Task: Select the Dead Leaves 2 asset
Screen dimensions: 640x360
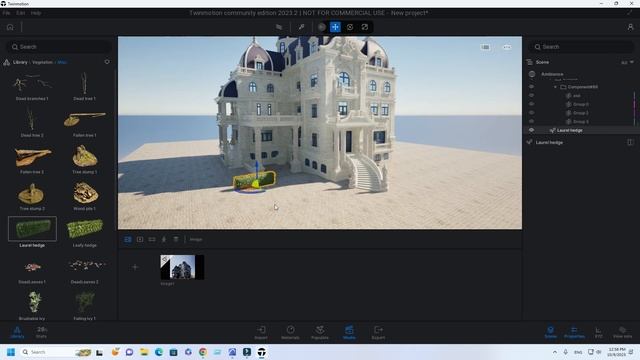Action: pyautogui.click(x=84, y=269)
